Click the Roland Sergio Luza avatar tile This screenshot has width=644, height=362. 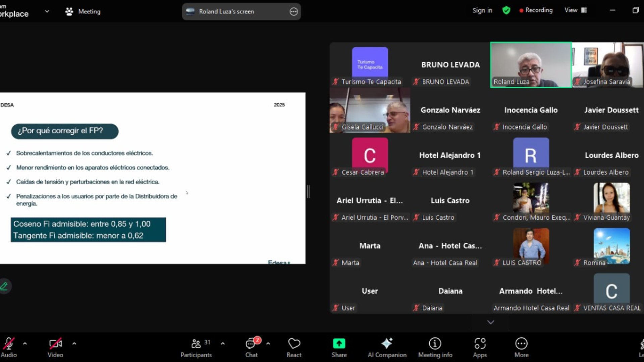point(531,156)
